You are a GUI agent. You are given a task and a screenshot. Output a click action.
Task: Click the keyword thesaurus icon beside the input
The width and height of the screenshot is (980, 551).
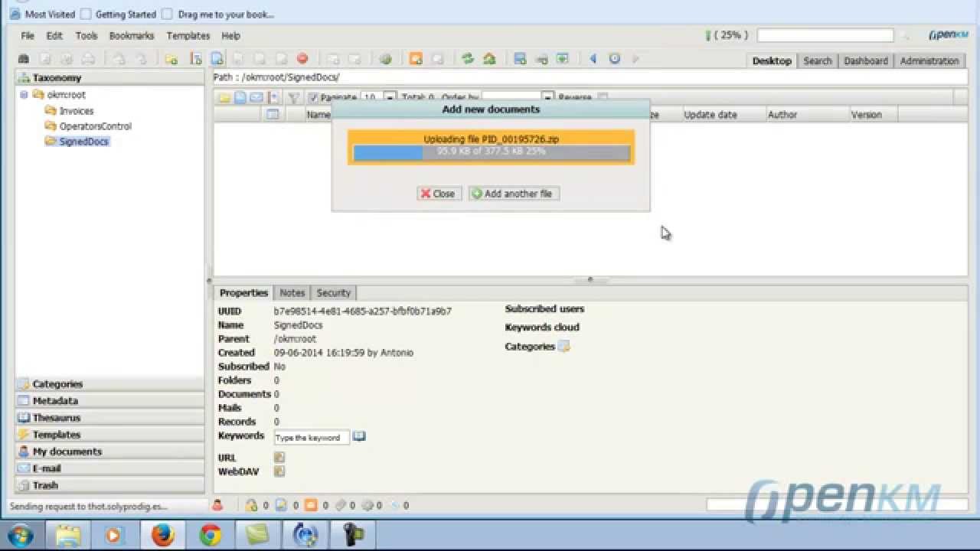click(x=359, y=436)
